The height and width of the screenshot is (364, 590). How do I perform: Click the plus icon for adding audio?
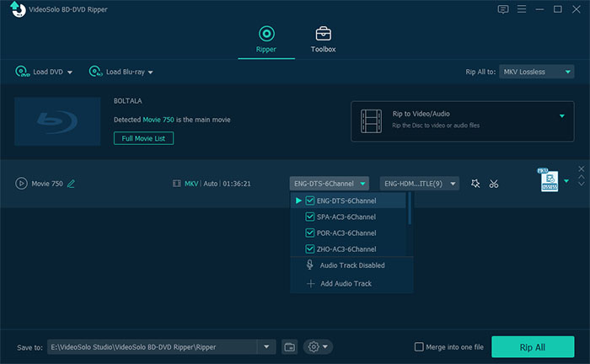tap(310, 283)
